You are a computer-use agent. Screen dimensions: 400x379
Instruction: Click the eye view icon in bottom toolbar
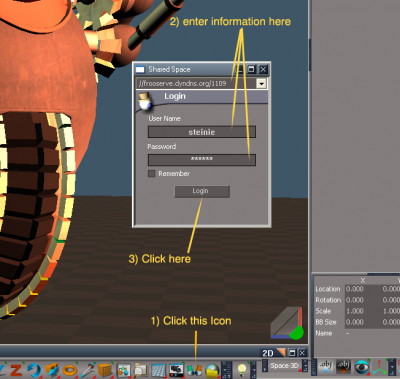click(x=361, y=367)
